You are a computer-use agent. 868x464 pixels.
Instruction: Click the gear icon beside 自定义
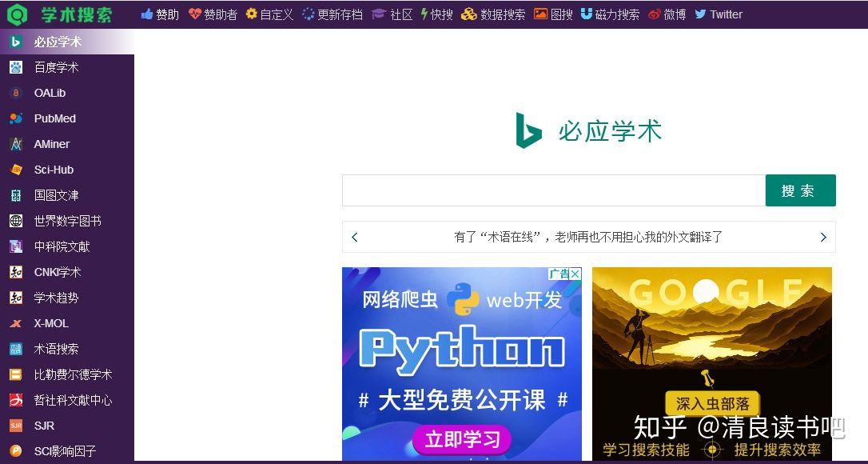pos(251,14)
